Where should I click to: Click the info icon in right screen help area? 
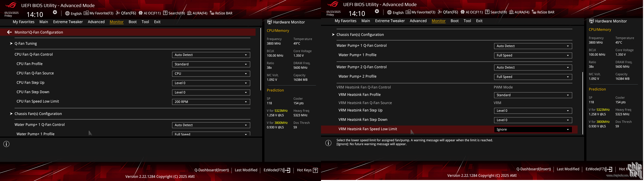(x=329, y=143)
